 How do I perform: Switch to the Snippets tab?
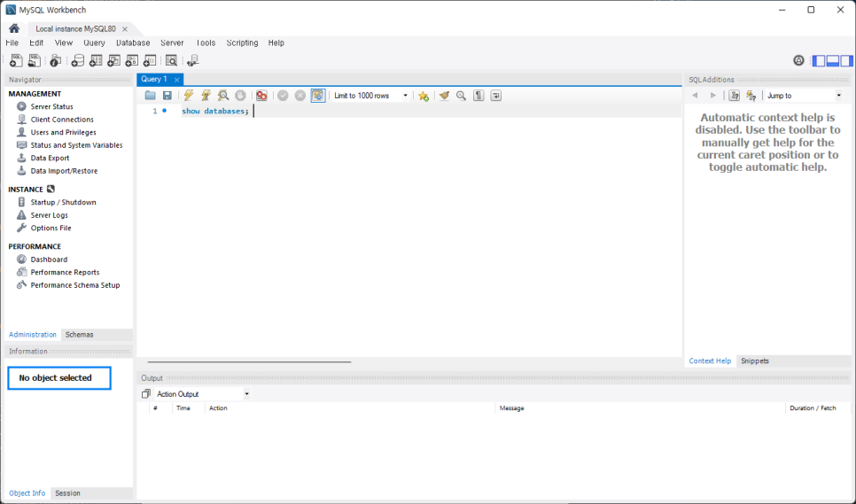755,361
